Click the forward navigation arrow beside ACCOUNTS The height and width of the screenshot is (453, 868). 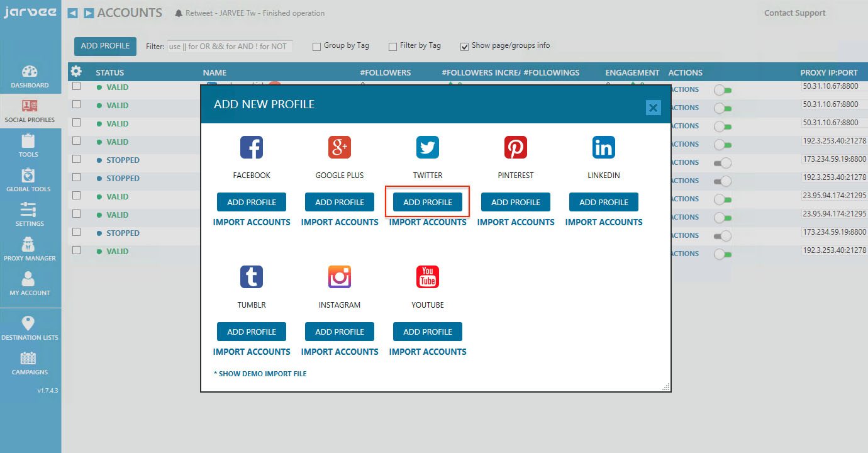coord(89,13)
